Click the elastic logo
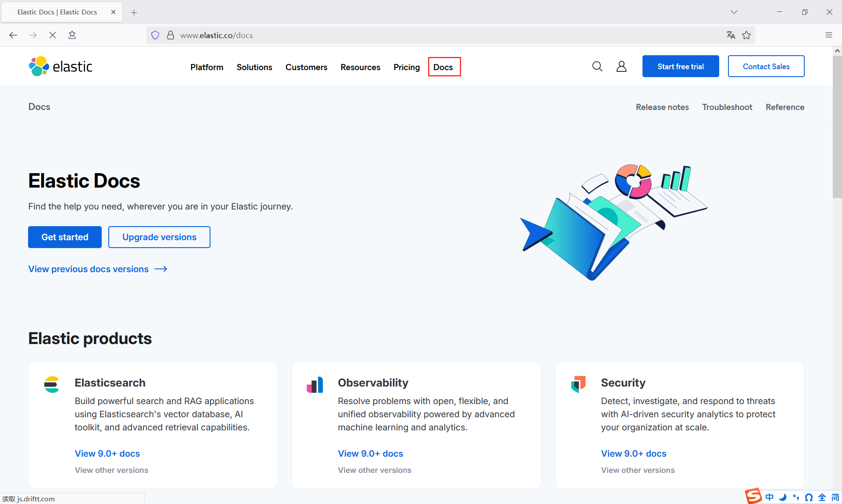The image size is (842, 504). pos(61,67)
